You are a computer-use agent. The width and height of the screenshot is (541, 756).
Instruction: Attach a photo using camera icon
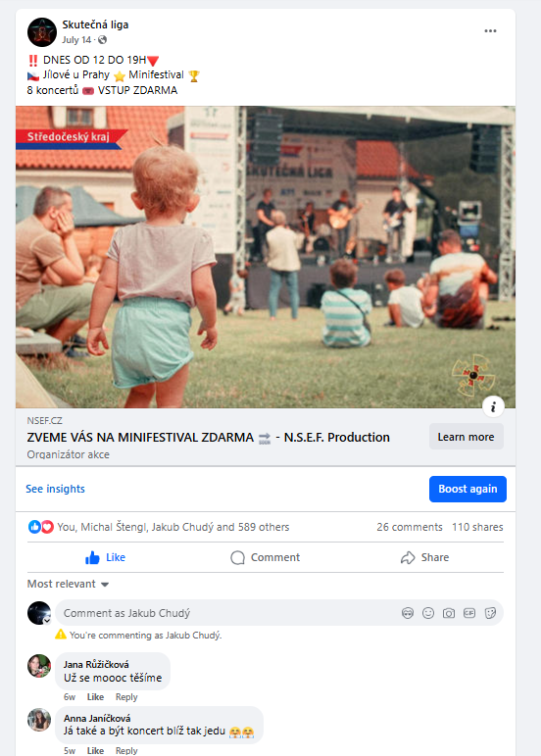449,613
